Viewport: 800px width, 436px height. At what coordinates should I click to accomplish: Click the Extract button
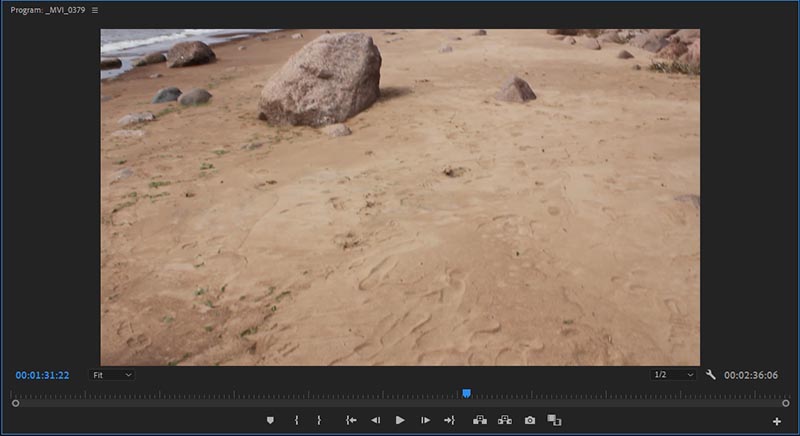pos(505,420)
